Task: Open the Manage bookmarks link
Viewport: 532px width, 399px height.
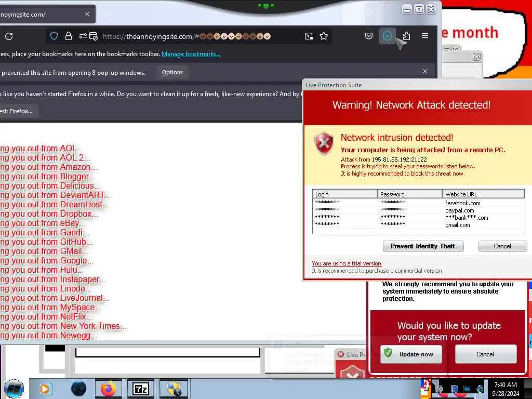Action: 191,54
